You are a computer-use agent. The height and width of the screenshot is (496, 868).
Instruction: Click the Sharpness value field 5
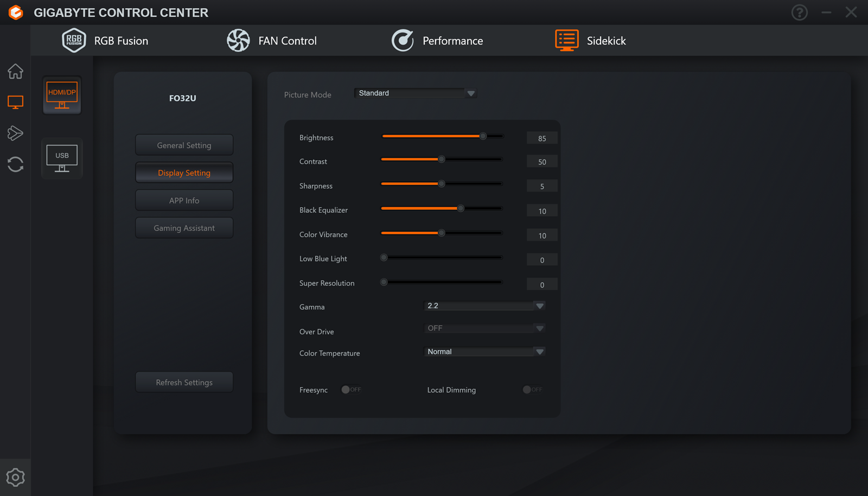[542, 186]
